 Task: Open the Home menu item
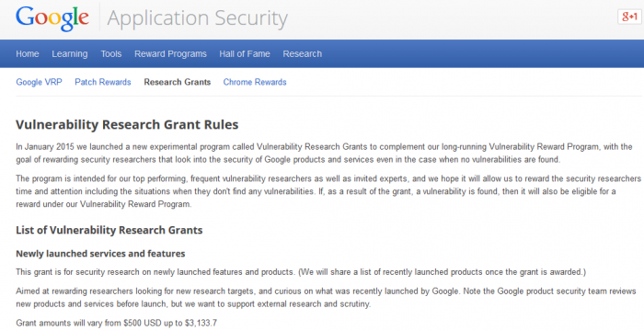(28, 54)
